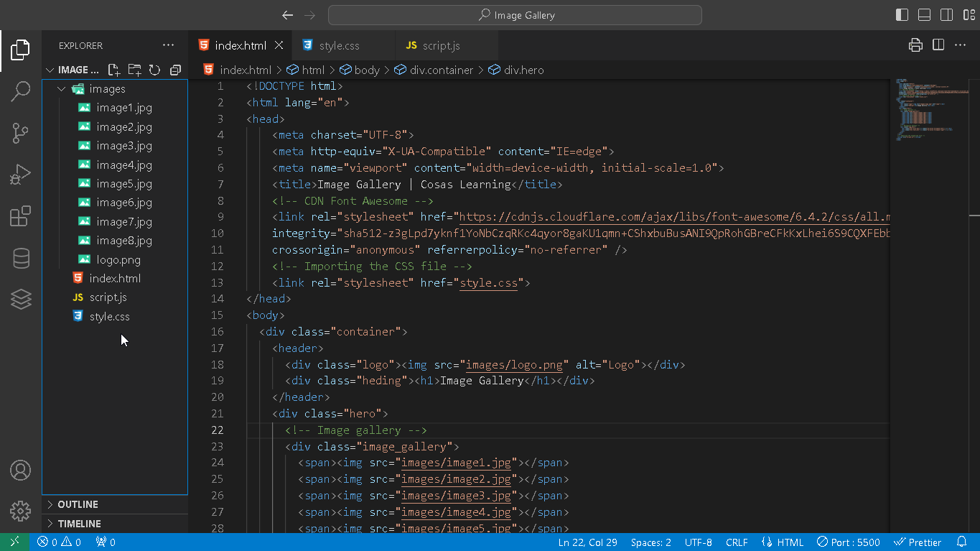Image resolution: width=980 pixels, height=551 pixels.
Task: Toggle the bottom panel layout button
Action: [x=925, y=15]
